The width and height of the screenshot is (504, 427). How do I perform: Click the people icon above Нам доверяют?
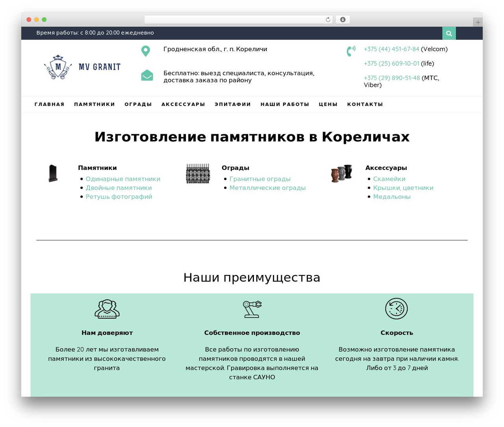(x=107, y=309)
